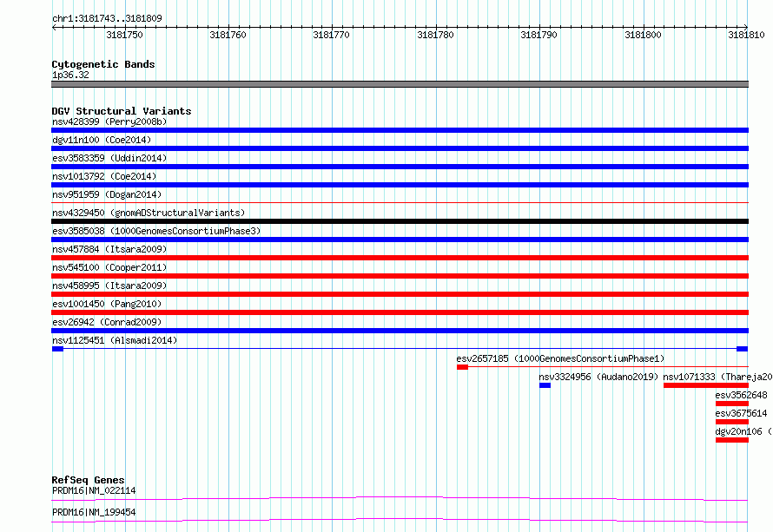Click the blue bar for nsv428399
The width and height of the screenshot is (773, 532).
click(x=400, y=130)
